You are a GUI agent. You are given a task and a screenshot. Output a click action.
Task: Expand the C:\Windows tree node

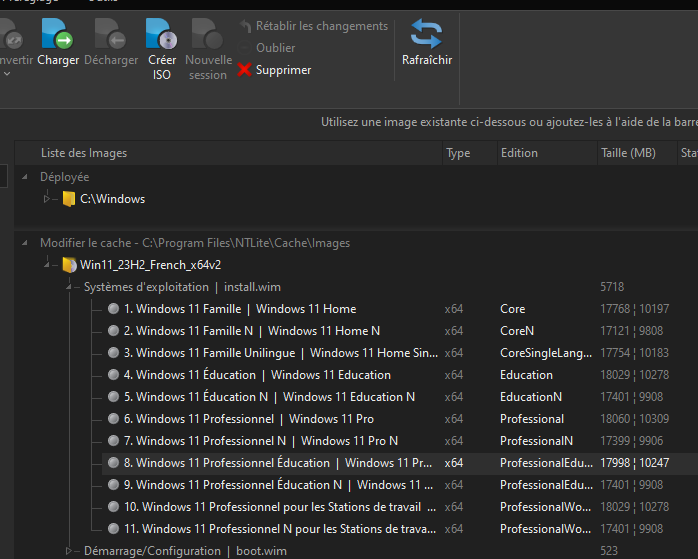pyautogui.click(x=47, y=199)
